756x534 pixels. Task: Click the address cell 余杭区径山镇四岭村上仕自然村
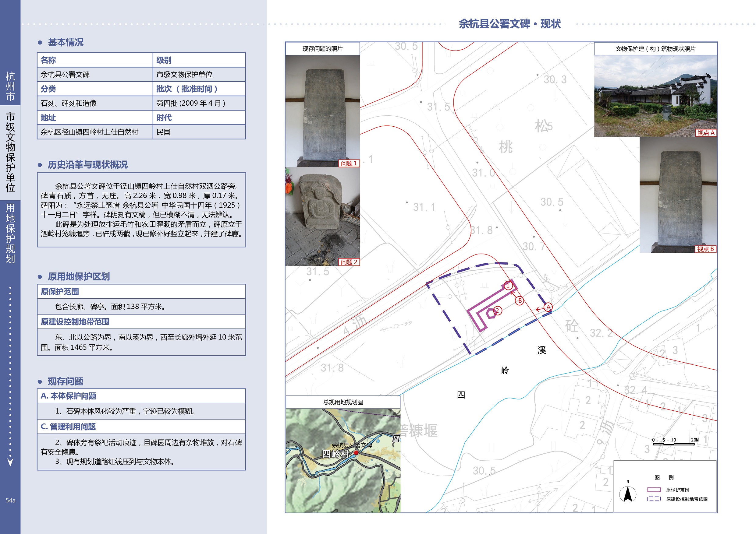pyautogui.click(x=95, y=132)
